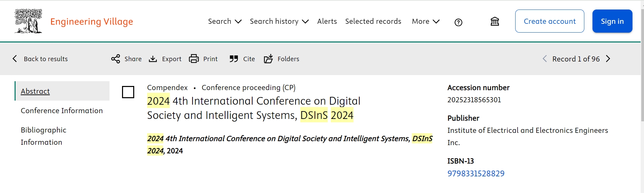Go to next record arrow
The width and height of the screenshot is (644, 193).
[608, 59]
